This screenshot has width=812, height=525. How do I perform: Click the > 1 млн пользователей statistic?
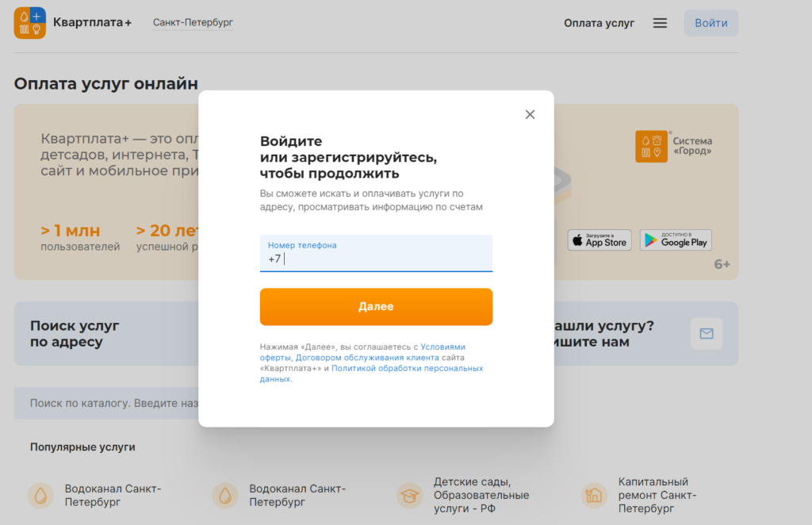[x=80, y=238]
